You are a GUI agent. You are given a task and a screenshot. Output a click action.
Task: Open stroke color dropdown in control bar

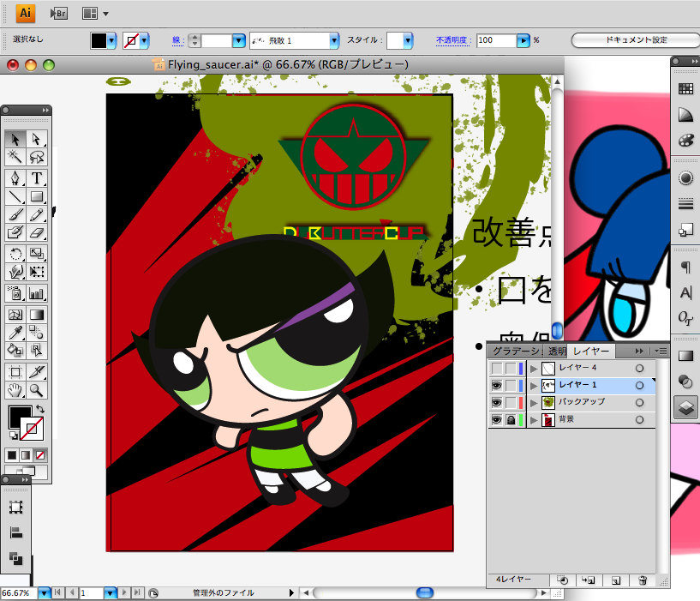(144, 40)
